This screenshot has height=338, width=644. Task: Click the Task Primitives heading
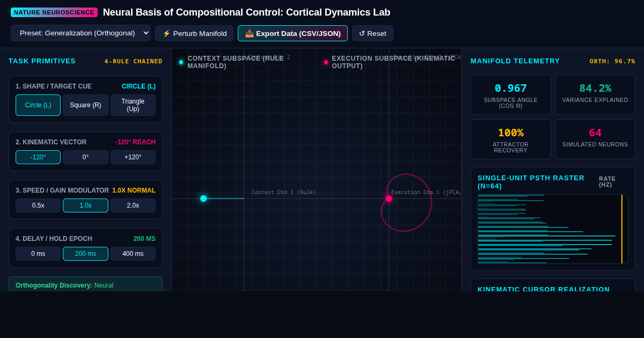[42, 61]
